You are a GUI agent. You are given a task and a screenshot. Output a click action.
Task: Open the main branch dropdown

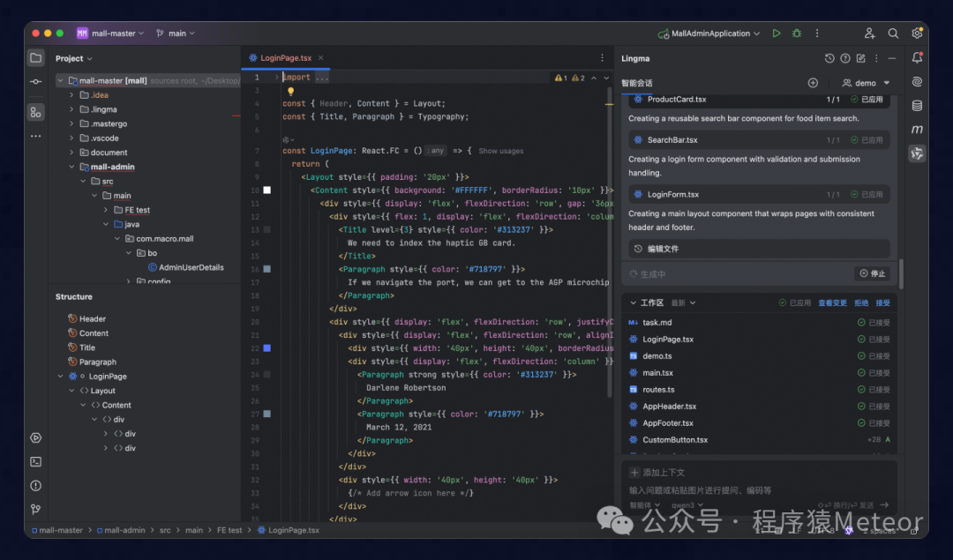175,34
